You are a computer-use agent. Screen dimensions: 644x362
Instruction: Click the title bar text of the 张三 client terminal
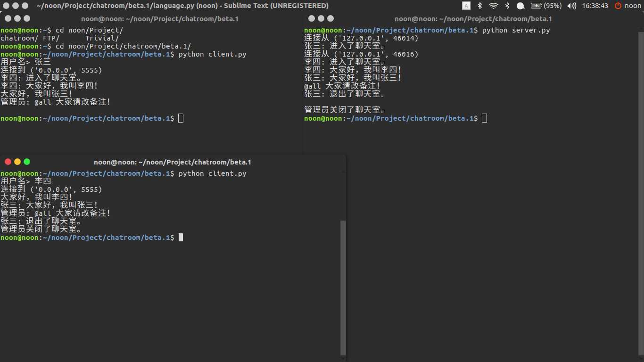point(160,19)
